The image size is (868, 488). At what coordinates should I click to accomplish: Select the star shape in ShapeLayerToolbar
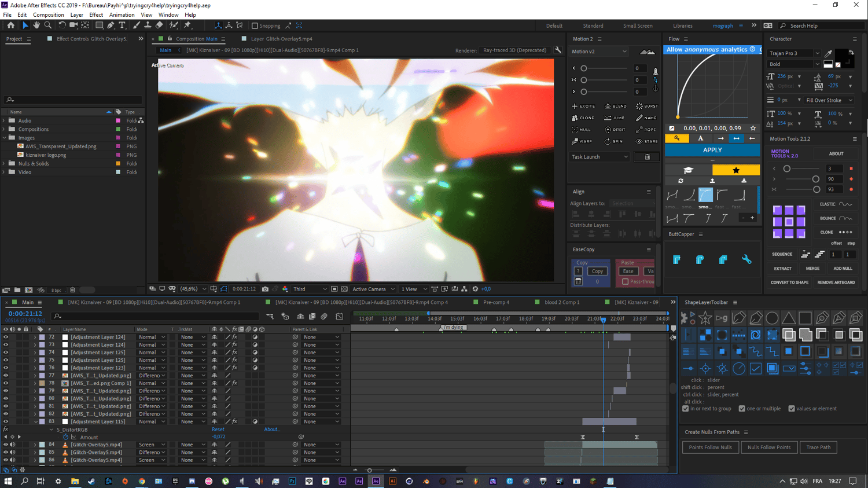(705, 318)
